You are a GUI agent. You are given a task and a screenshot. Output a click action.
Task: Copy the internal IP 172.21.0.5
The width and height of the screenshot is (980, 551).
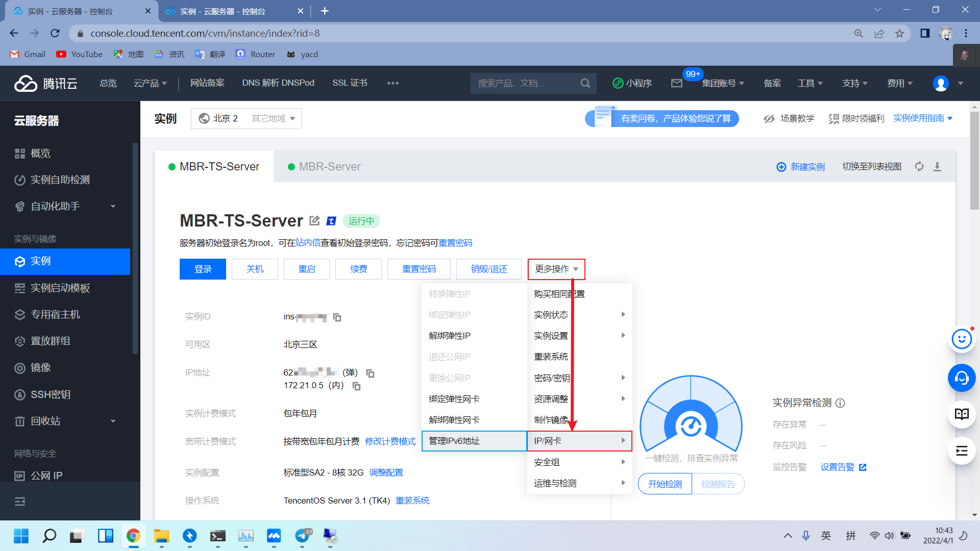point(357,386)
